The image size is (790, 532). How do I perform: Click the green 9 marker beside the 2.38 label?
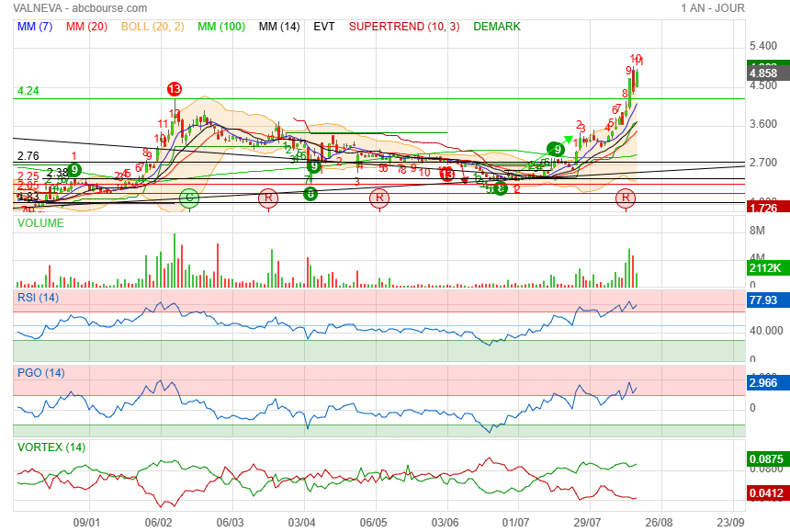coord(74,170)
